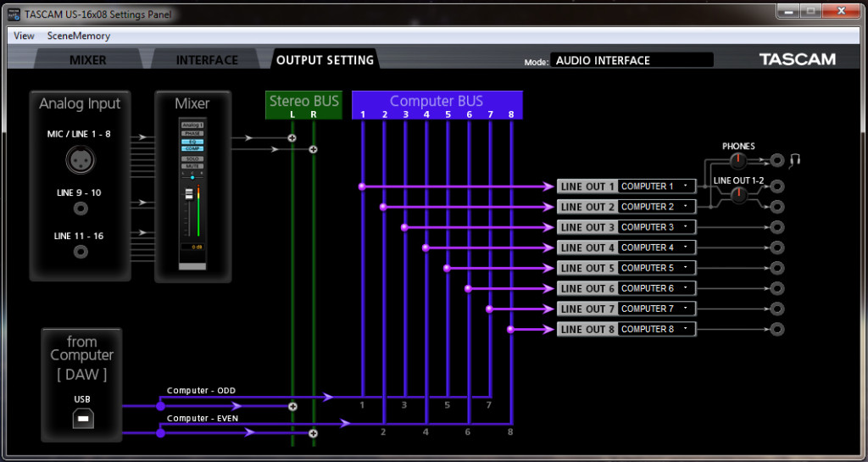Toggle the MUTE button in the Mixer strip
Viewport: 868px width, 462px height.
(192, 166)
